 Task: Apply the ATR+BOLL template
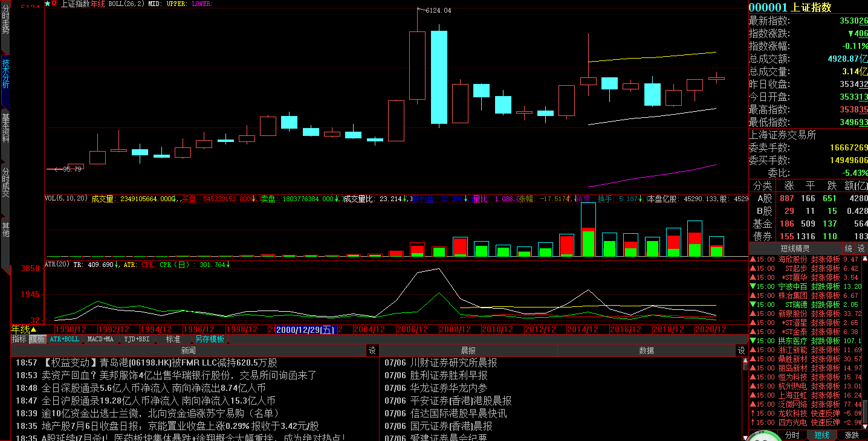(64, 340)
